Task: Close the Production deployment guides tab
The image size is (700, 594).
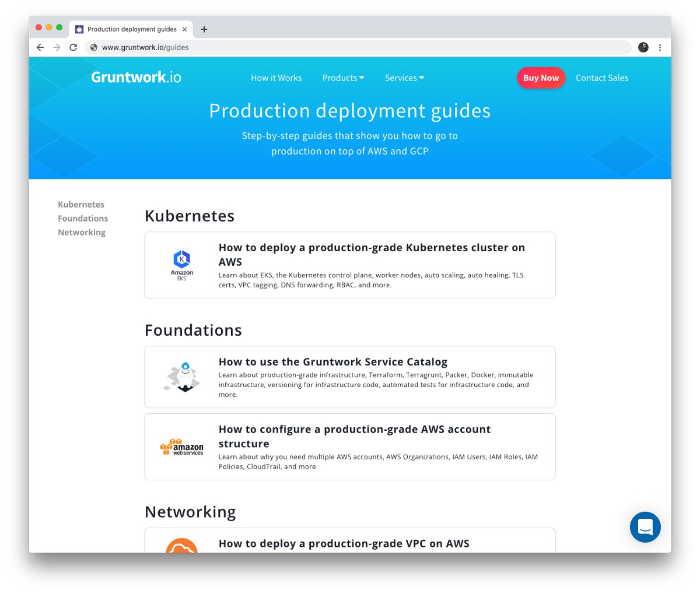Action: (x=184, y=29)
